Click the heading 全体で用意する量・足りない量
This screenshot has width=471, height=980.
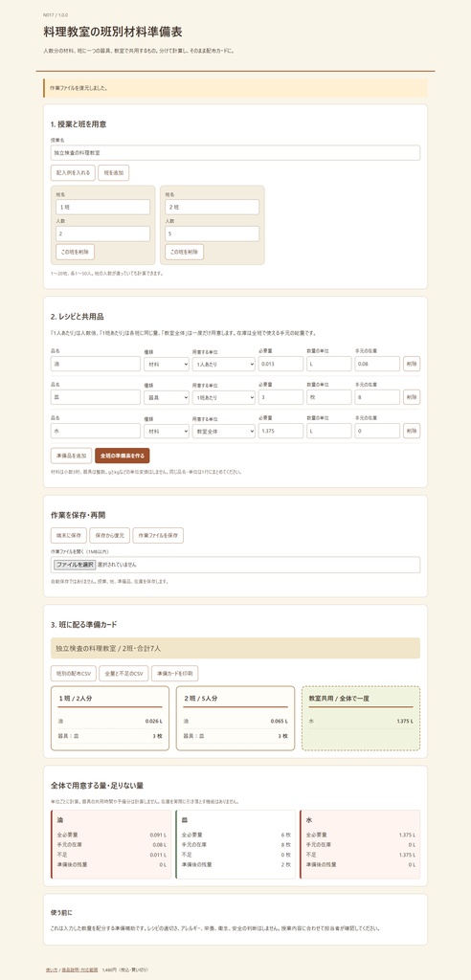coord(97,785)
